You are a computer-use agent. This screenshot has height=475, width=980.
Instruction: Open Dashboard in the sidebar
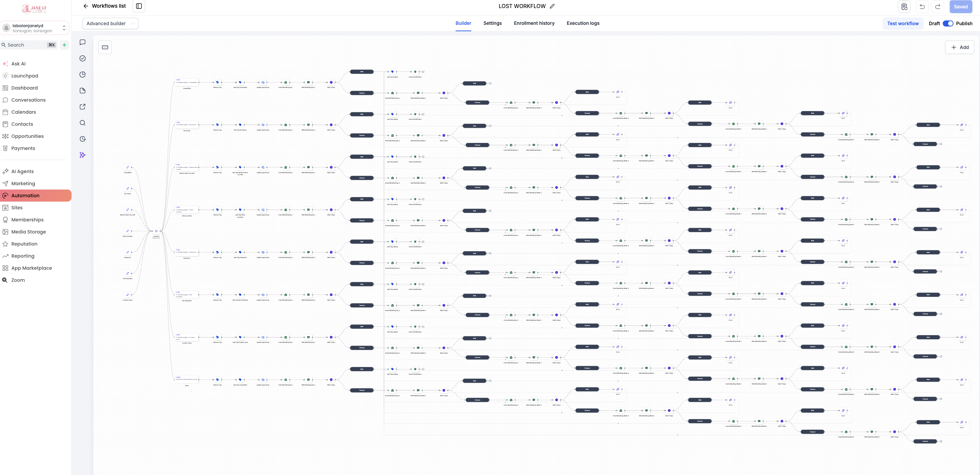click(x=35, y=88)
